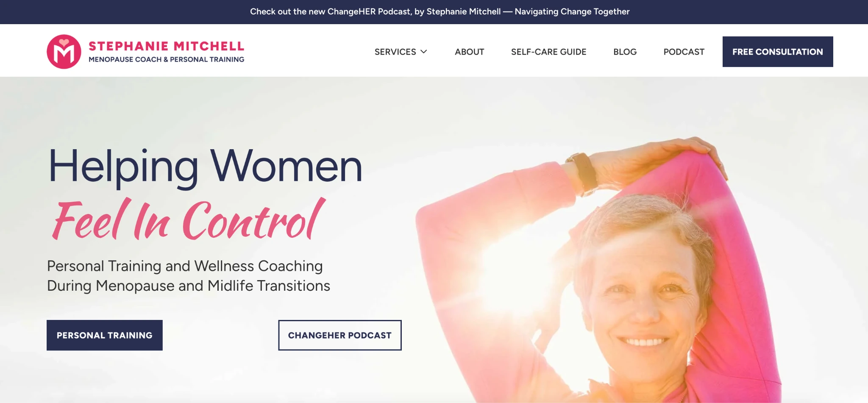The width and height of the screenshot is (868, 403).
Task: Click the ChangeHER Podcast announcement banner
Action: 440,11
